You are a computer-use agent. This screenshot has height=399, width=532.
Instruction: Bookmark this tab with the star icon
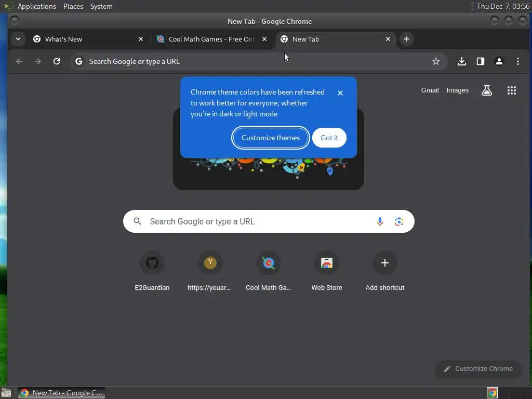pyautogui.click(x=436, y=61)
